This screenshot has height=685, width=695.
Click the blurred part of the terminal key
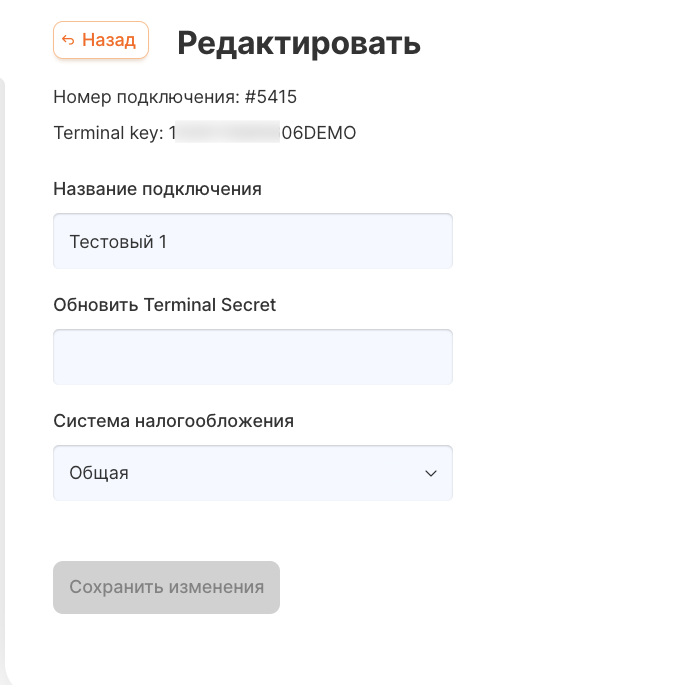(227, 132)
